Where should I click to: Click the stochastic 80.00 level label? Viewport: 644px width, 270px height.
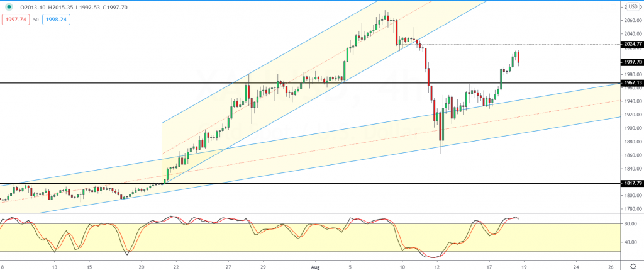[x=631, y=224]
